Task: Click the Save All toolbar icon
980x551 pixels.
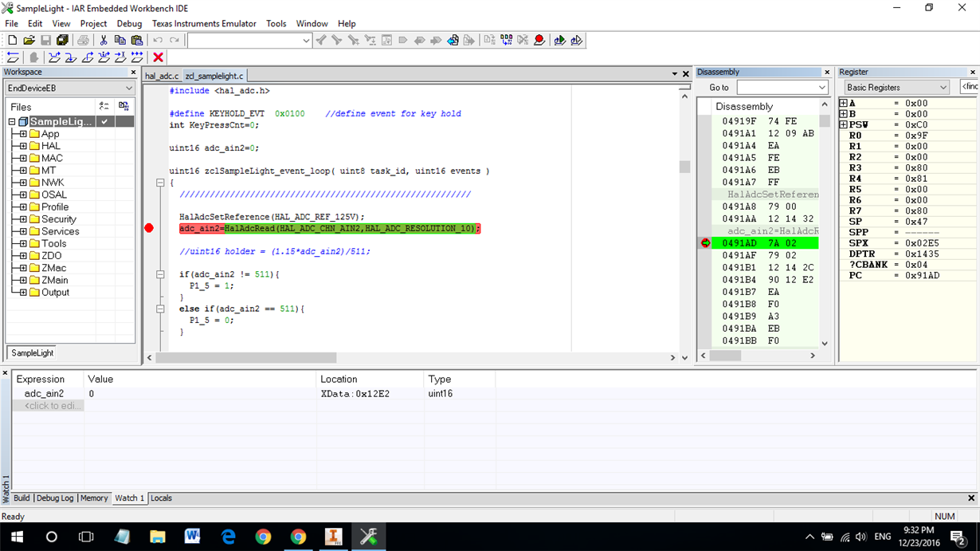Action: click(x=62, y=40)
